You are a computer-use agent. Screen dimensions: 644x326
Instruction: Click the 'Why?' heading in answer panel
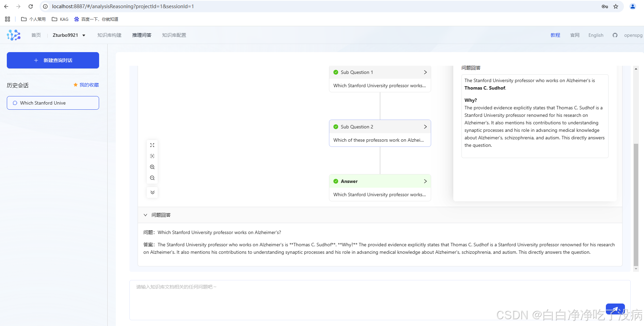tap(471, 100)
